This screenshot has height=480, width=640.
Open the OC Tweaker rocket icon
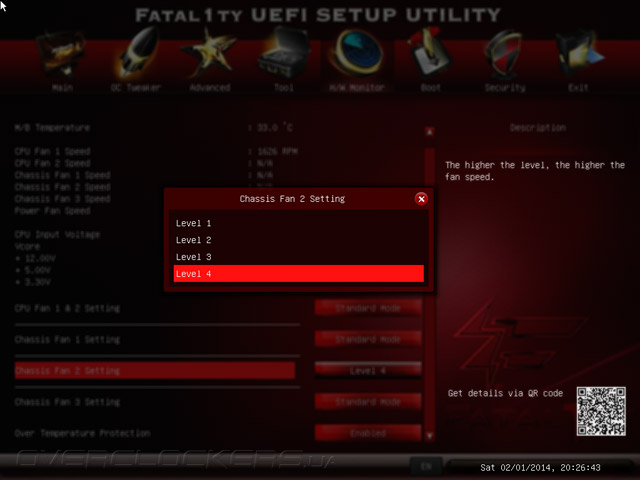click(x=137, y=53)
